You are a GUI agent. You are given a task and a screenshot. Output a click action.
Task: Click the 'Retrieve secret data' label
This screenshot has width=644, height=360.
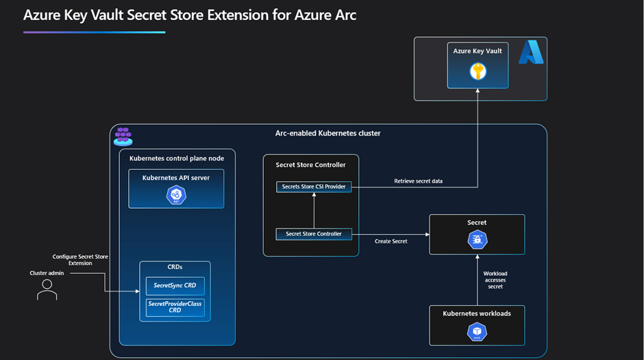click(x=418, y=181)
